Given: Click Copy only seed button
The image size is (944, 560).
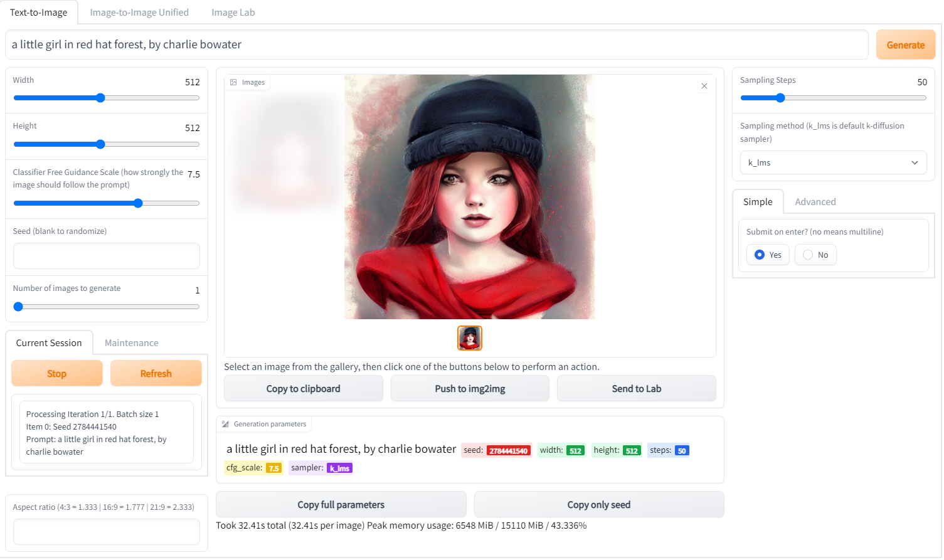Looking at the screenshot, I should [599, 505].
